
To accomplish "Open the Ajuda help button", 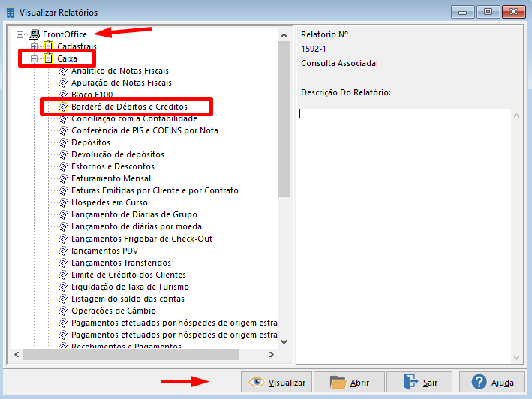I will (x=492, y=382).
